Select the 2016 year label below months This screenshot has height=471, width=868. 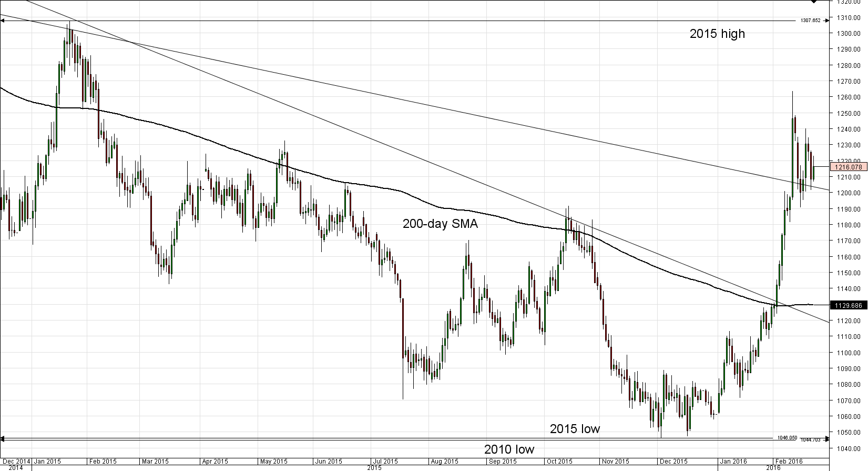point(773,467)
